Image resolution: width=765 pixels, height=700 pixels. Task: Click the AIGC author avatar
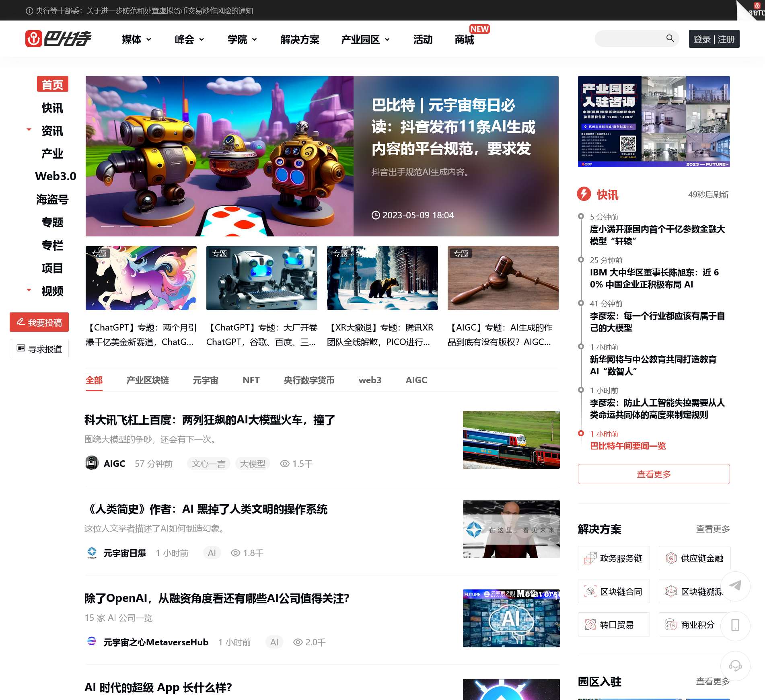click(92, 463)
